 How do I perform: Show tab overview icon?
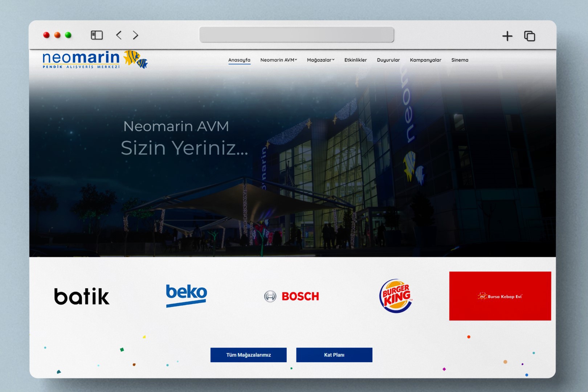pos(530,36)
